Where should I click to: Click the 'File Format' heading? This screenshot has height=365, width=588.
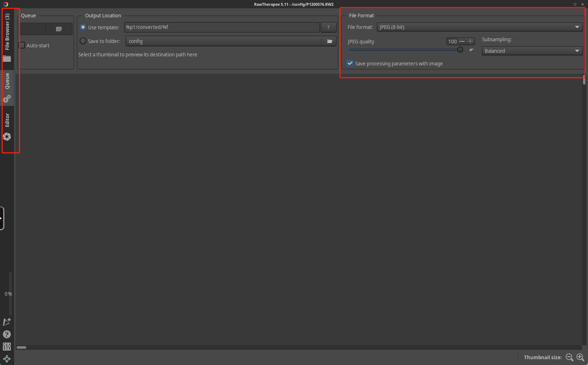(361, 16)
